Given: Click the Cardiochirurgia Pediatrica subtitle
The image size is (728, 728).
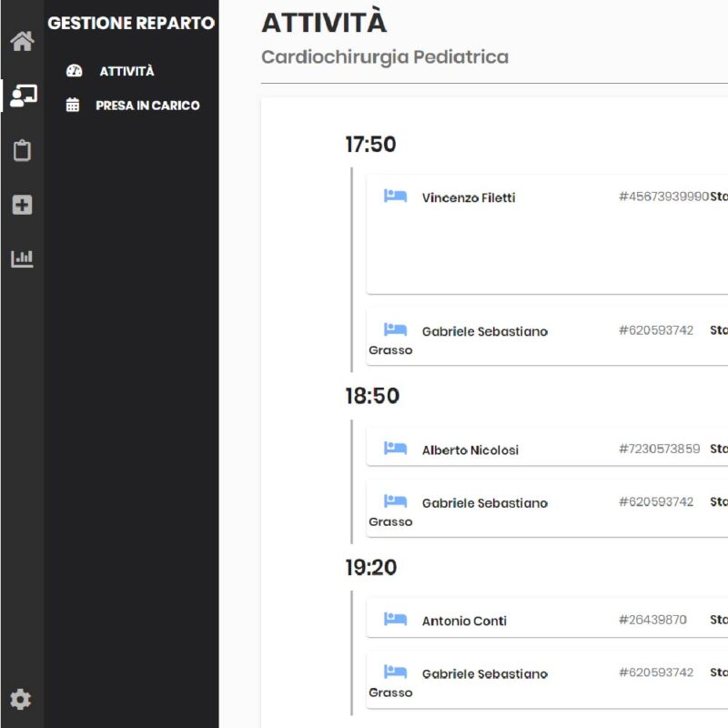Looking at the screenshot, I should [x=385, y=56].
